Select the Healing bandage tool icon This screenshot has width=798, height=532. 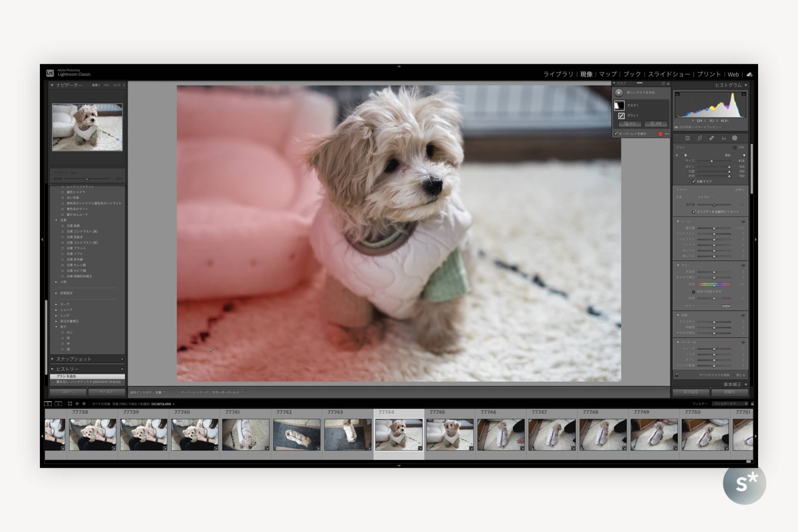tap(711, 138)
